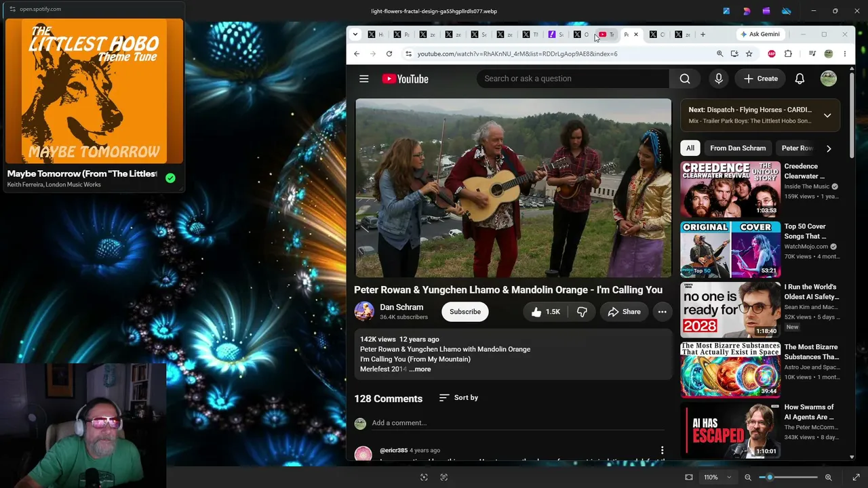Click the install app icon in address bar
This screenshot has width=868, height=488.
734,54
